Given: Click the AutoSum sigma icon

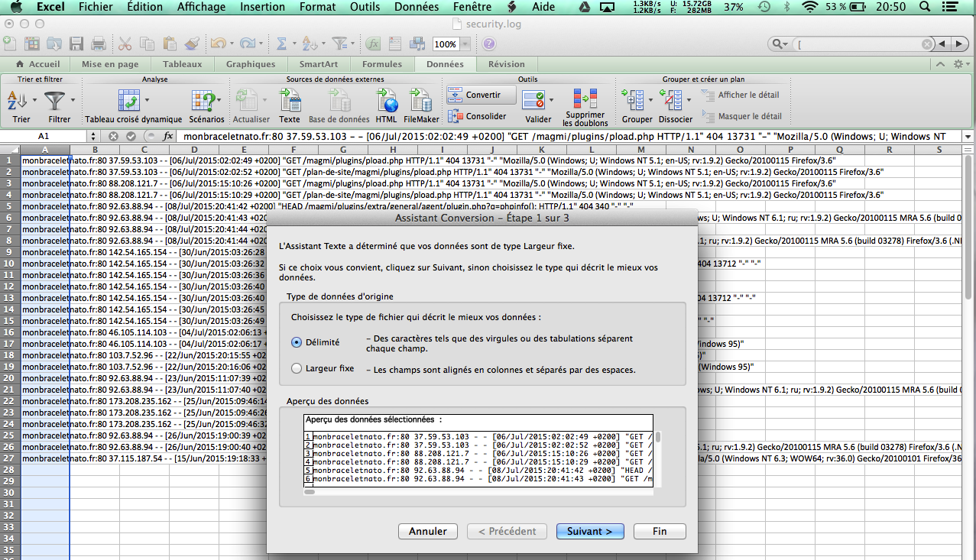Looking at the screenshot, I should coord(281,44).
